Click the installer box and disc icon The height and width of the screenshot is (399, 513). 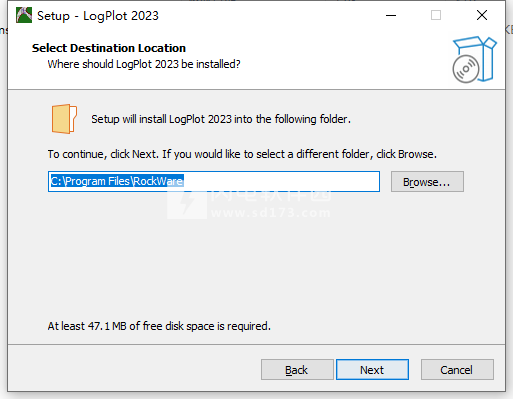click(x=475, y=59)
